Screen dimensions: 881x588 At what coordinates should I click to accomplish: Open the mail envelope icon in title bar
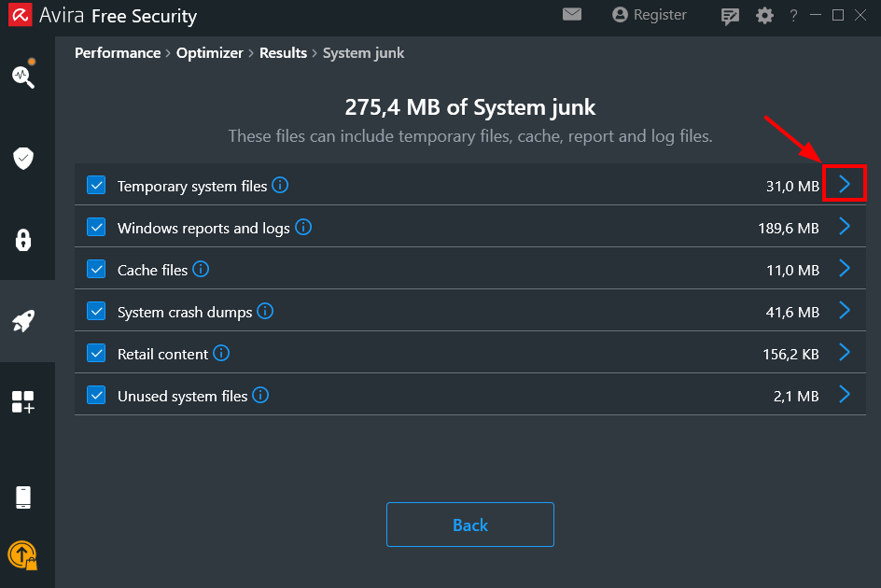[x=572, y=15]
